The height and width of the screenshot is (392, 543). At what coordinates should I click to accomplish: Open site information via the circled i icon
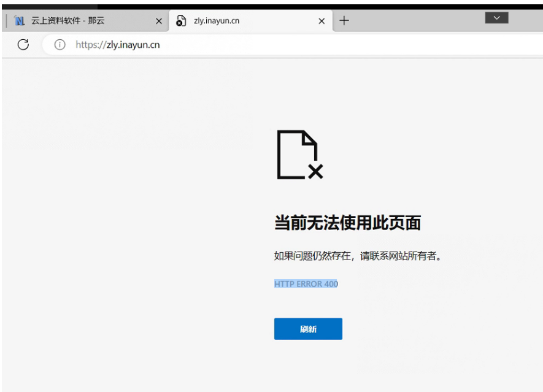pos(60,44)
